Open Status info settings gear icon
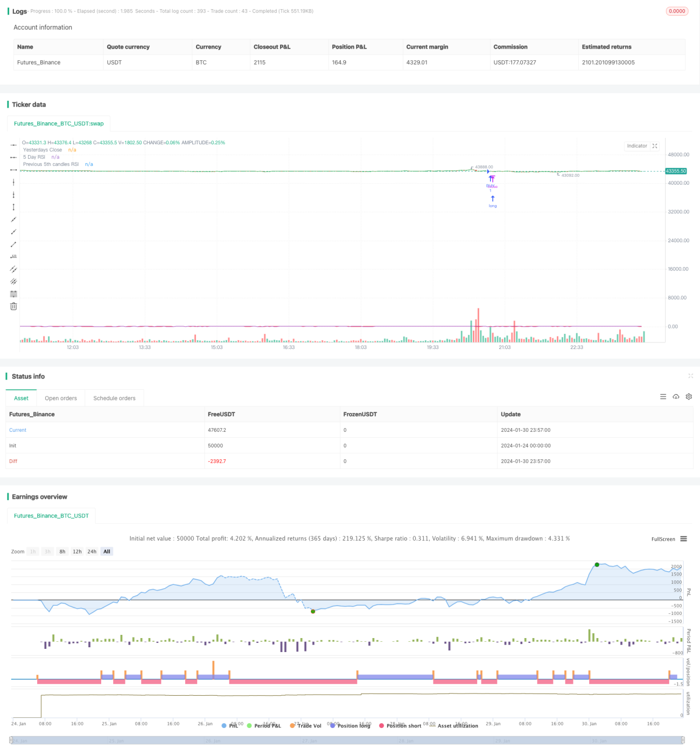The height and width of the screenshot is (756, 700). 689,396
